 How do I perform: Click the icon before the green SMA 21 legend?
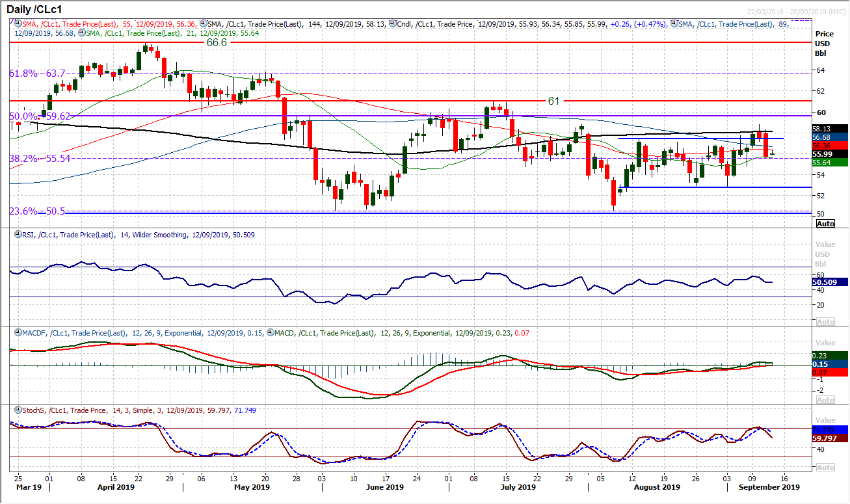(81, 32)
